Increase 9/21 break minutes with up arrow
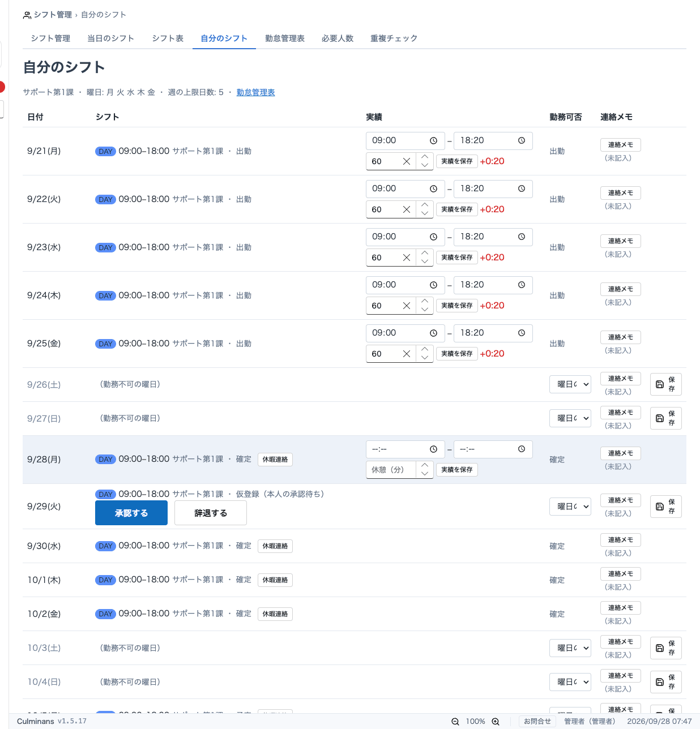The height and width of the screenshot is (729, 700). (425, 157)
